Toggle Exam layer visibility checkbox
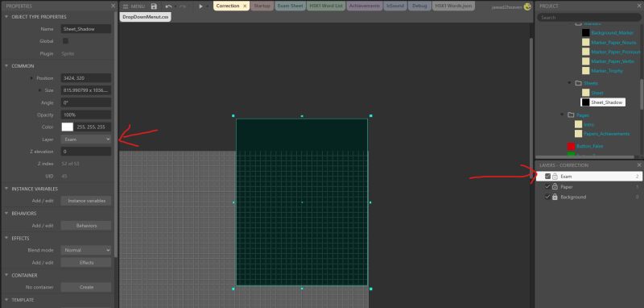The image size is (644, 308). click(547, 177)
